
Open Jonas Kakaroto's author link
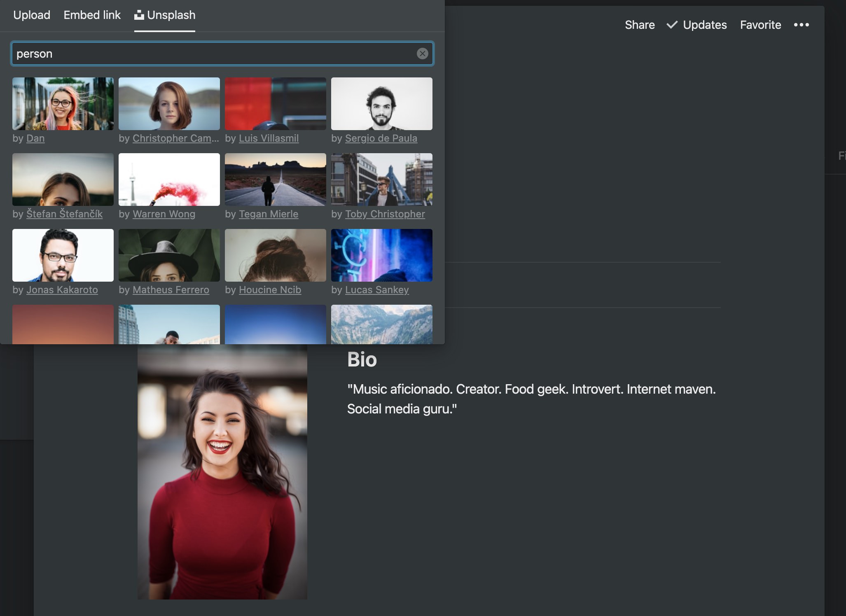[x=62, y=290]
